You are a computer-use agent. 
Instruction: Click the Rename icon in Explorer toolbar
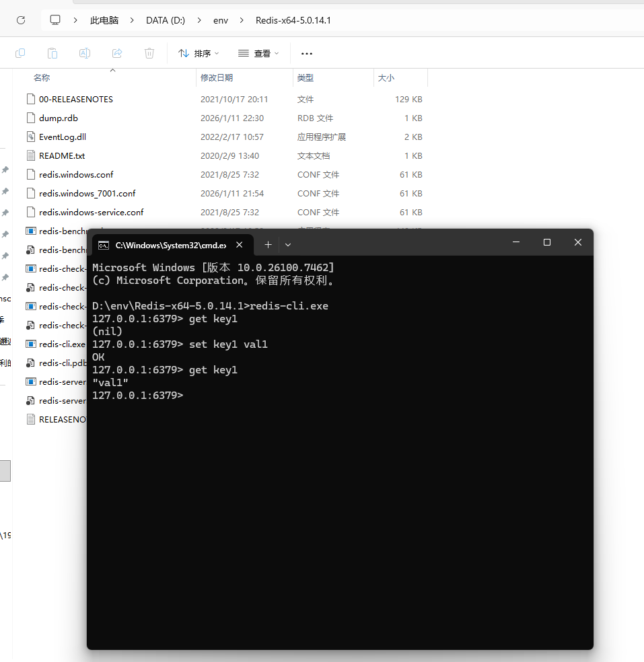point(85,53)
